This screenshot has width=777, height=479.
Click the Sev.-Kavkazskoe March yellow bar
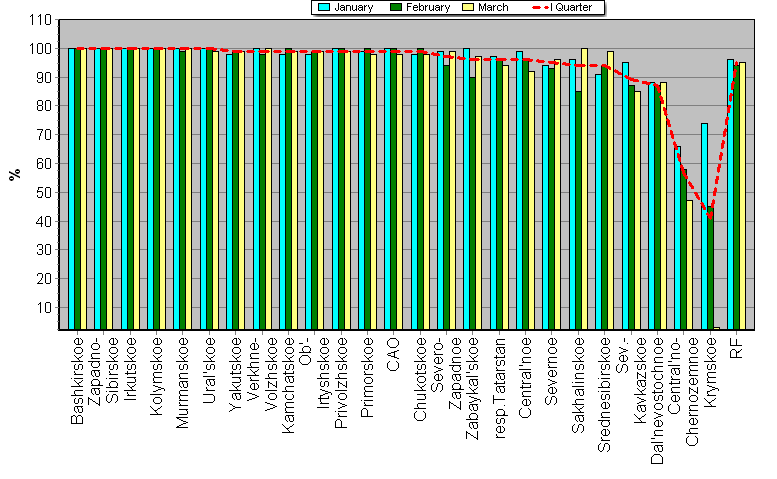[637, 211]
